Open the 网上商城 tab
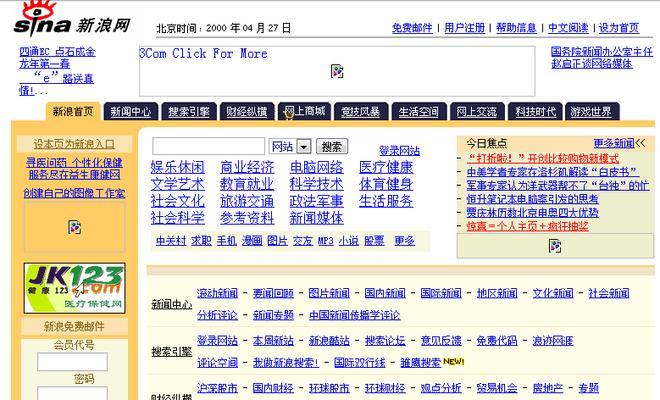Screen dimensions: 660x400 tap(305, 111)
